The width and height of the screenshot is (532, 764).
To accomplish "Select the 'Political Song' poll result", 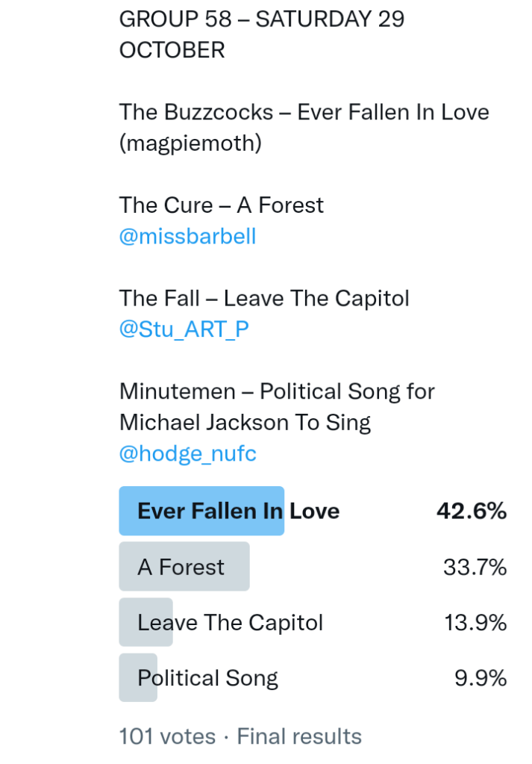I will 207,678.
